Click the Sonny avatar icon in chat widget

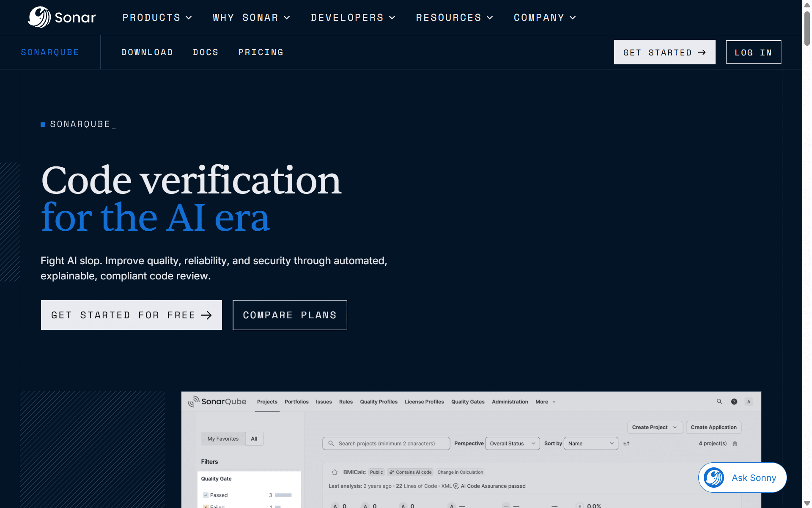click(x=714, y=478)
